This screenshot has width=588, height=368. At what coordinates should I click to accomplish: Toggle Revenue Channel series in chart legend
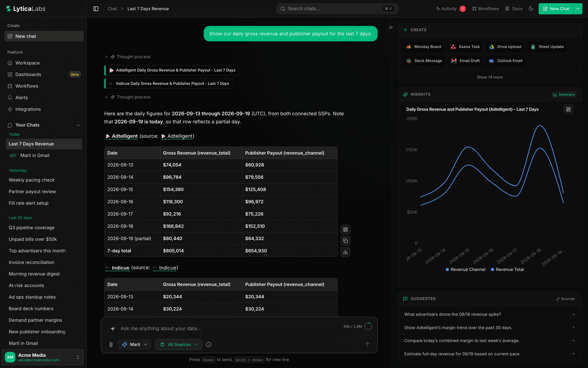[465, 270]
